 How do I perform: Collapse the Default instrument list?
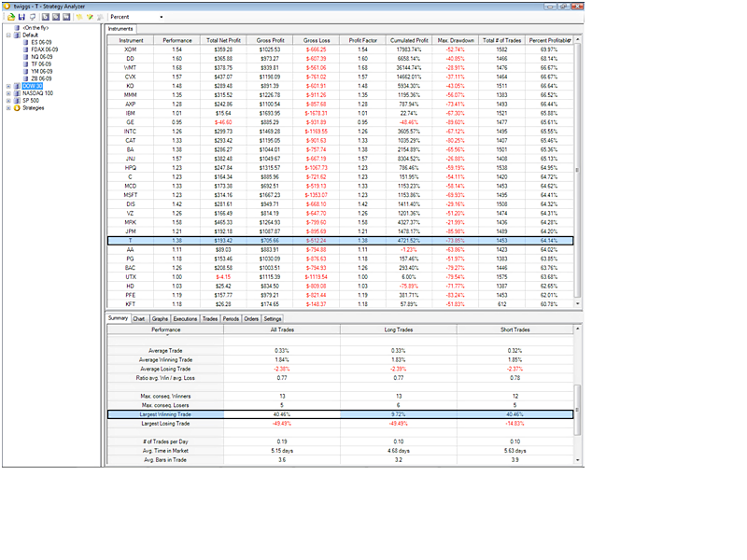(x=8, y=35)
